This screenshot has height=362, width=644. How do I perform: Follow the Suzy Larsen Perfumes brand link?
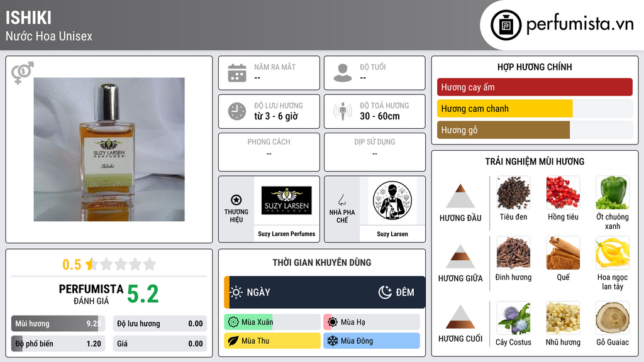click(x=286, y=234)
